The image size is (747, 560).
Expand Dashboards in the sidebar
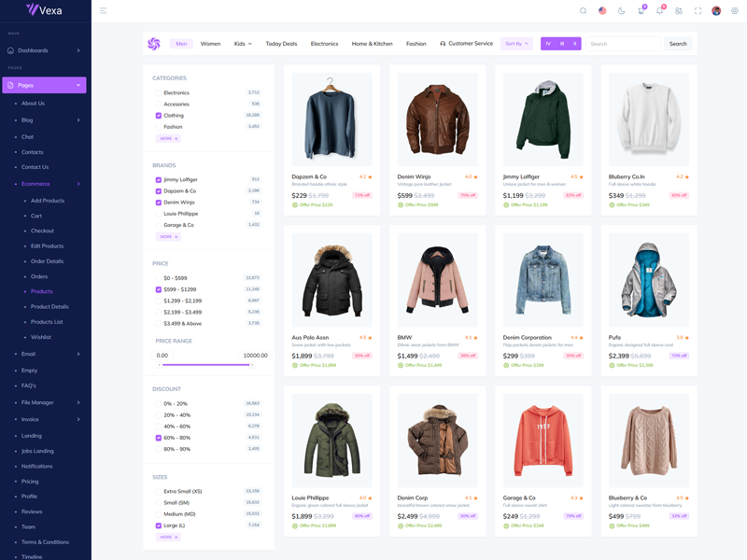46,50
